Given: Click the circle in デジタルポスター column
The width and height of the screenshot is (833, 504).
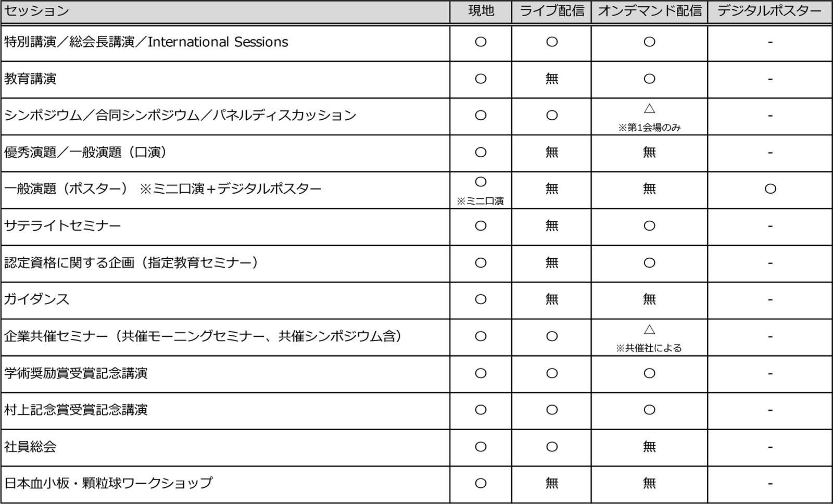Looking at the screenshot, I should pyautogui.click(x=771, y=189).
